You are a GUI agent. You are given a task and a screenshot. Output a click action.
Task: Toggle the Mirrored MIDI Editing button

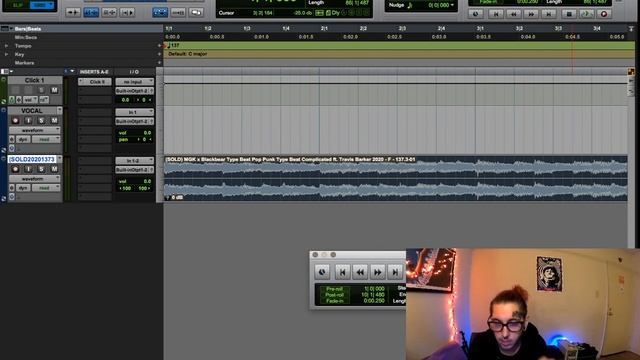196,13
